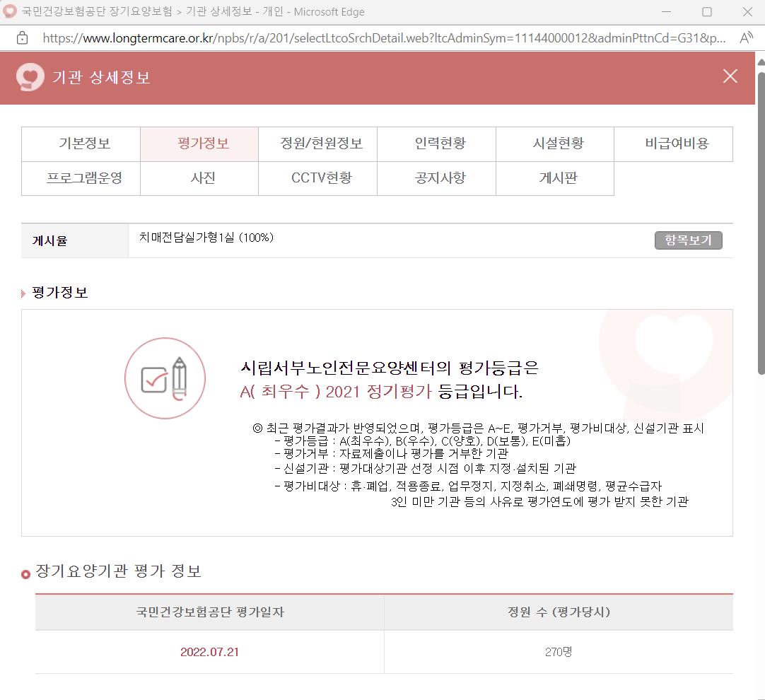Open the 게시판 tab
The image size is (765, 700).
click(555, 178)
